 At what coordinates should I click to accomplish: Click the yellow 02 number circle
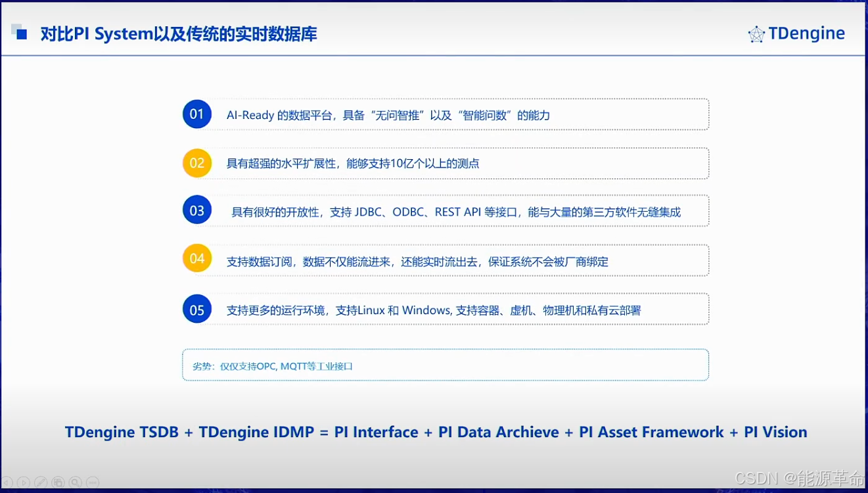[x=197, y=163]
